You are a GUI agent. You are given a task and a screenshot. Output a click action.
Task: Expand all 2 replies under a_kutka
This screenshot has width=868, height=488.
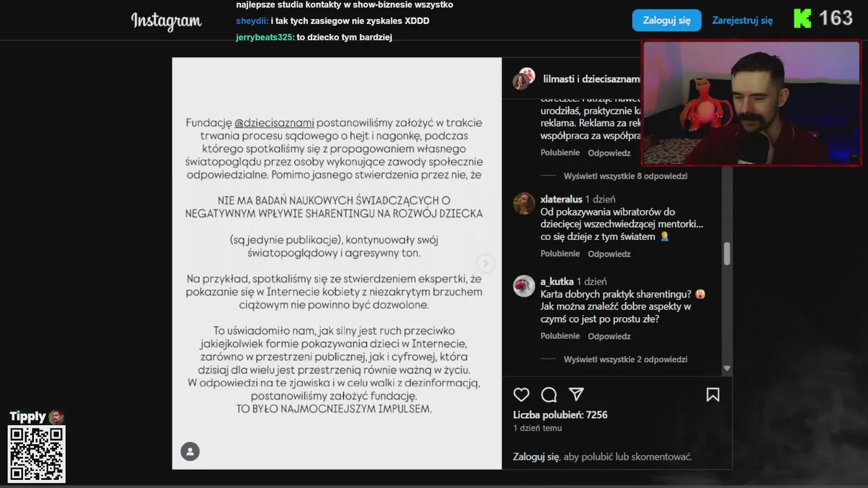pos(625,360)
